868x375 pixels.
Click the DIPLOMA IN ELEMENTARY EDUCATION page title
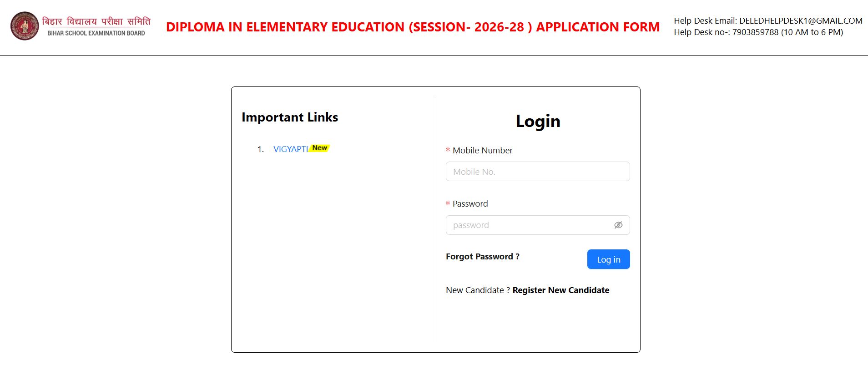tap(413, 27)
